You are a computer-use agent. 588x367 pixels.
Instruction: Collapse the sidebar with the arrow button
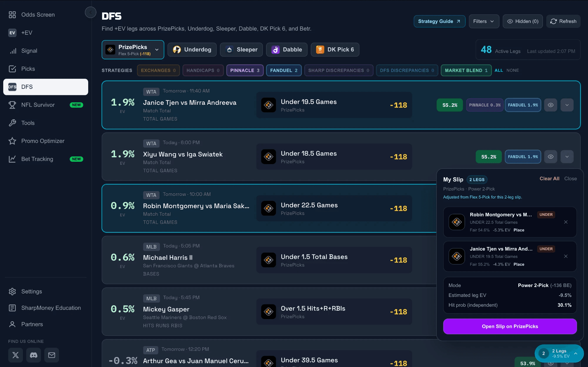pyautogui.click(x=91, y=12)
